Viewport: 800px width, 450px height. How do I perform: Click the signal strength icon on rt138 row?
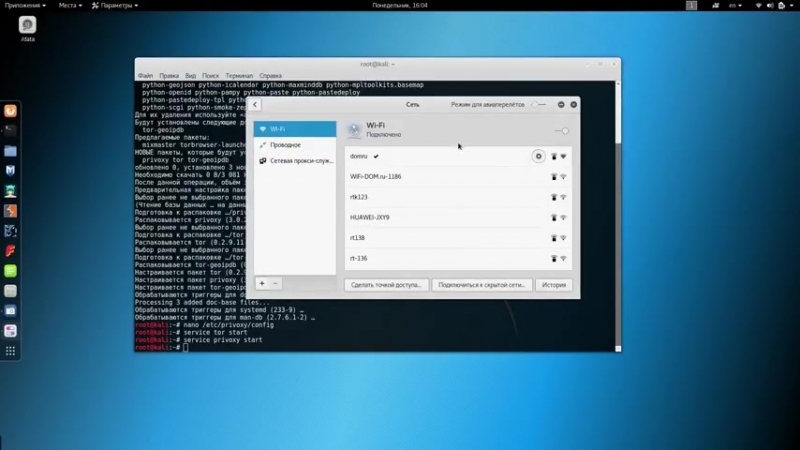tap(563, 238)
